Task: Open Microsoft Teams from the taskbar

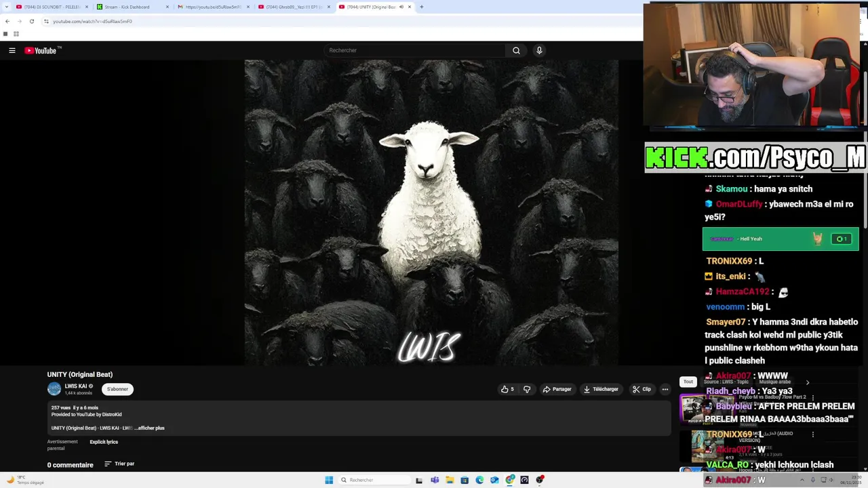Action: [x=435, y=480]
